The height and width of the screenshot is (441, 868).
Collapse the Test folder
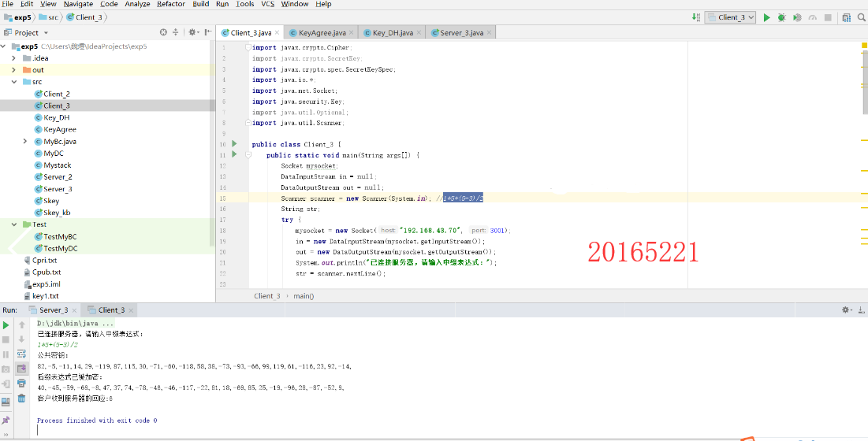coord(14,224)
